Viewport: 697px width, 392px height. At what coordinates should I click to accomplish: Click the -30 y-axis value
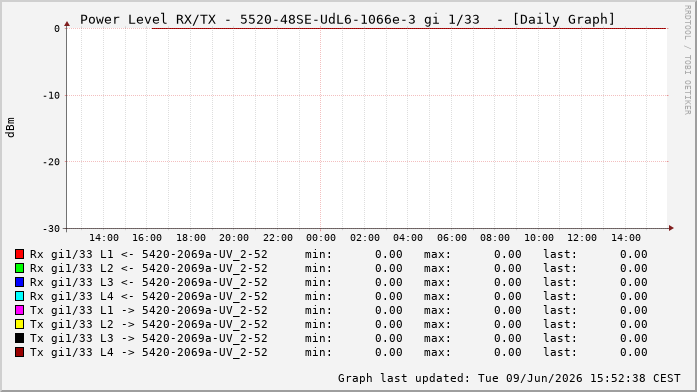(x=51, y=229)
